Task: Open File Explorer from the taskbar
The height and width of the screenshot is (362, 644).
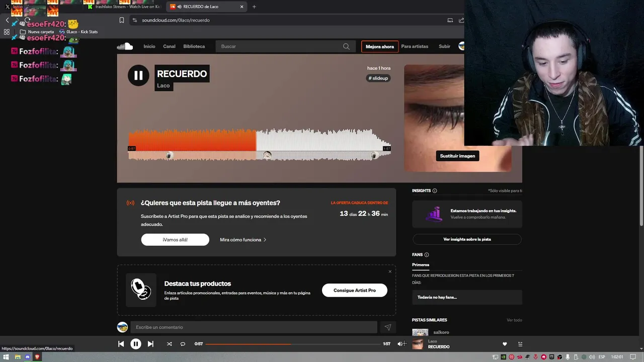Action: coord(17,357)
